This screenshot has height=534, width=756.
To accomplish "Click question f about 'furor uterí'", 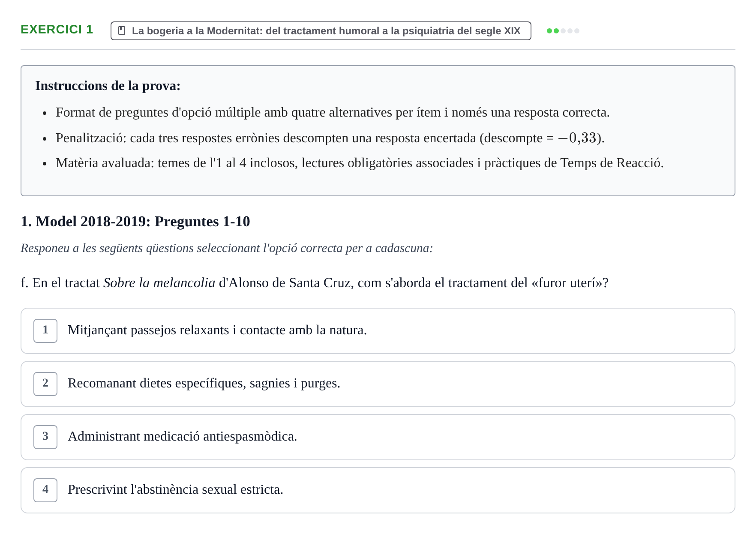I will (x=315, y=283).
